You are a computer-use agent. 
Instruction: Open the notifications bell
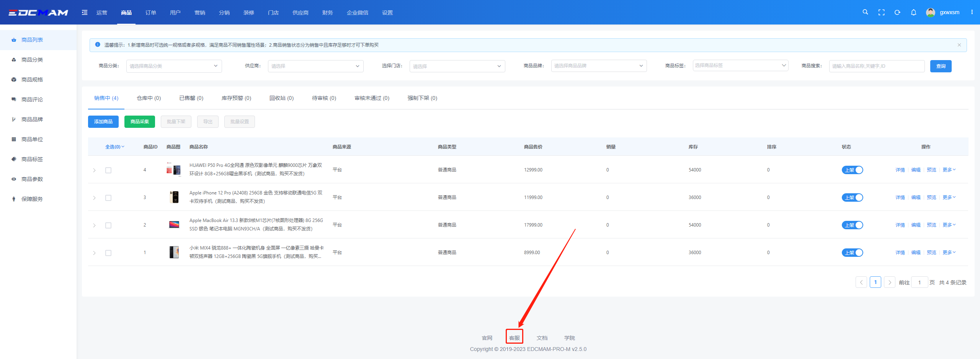click(913, 12)
